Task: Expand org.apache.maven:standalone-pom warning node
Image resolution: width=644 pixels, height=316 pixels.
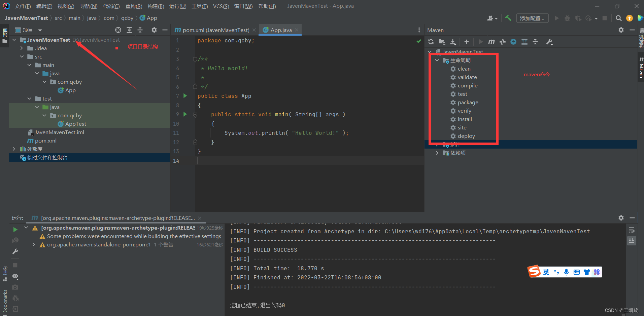Action: tap(34, 245)
